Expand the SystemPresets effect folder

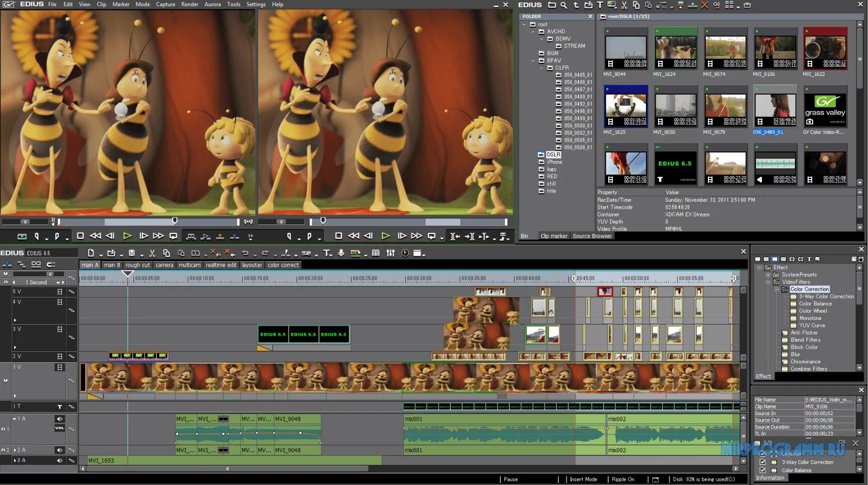tap(768, 275)
